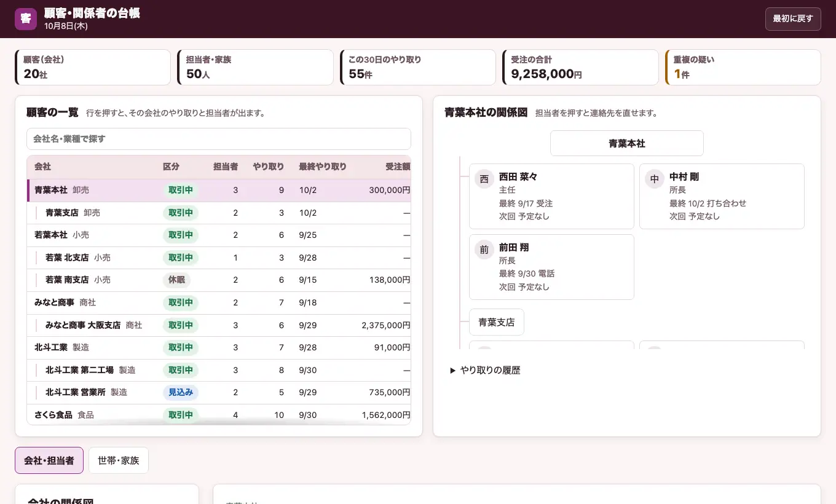Click the 見込み status badge
Image resolution: width=836 pixels, height=504 pixels.
pyautogui.click(x=181, y=393)
